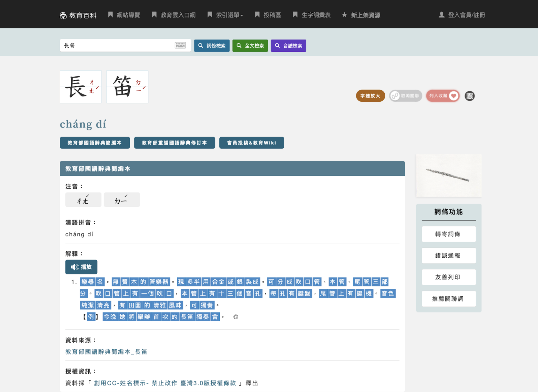Image resolution: width=538 pixels, height=392 pixels.
Task: Expand the 會員投稿&教育Wiki section
Action: click(251, 143)
